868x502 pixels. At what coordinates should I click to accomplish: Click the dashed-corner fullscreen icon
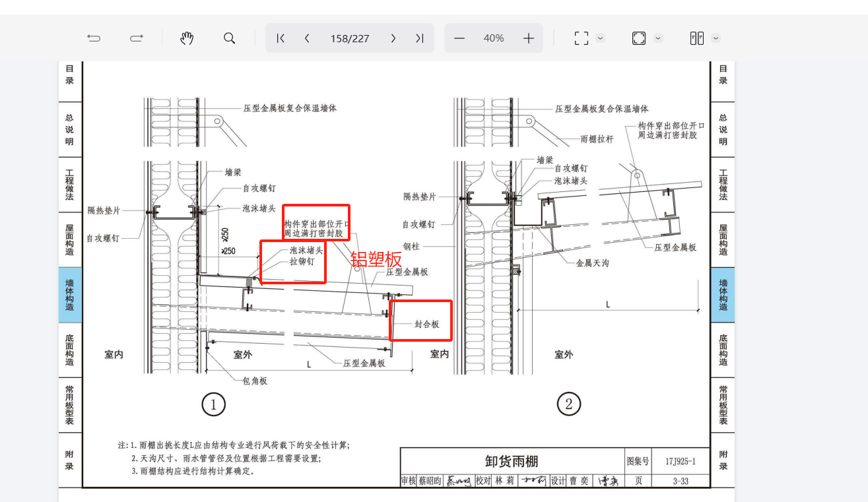(x=581, y=38)
